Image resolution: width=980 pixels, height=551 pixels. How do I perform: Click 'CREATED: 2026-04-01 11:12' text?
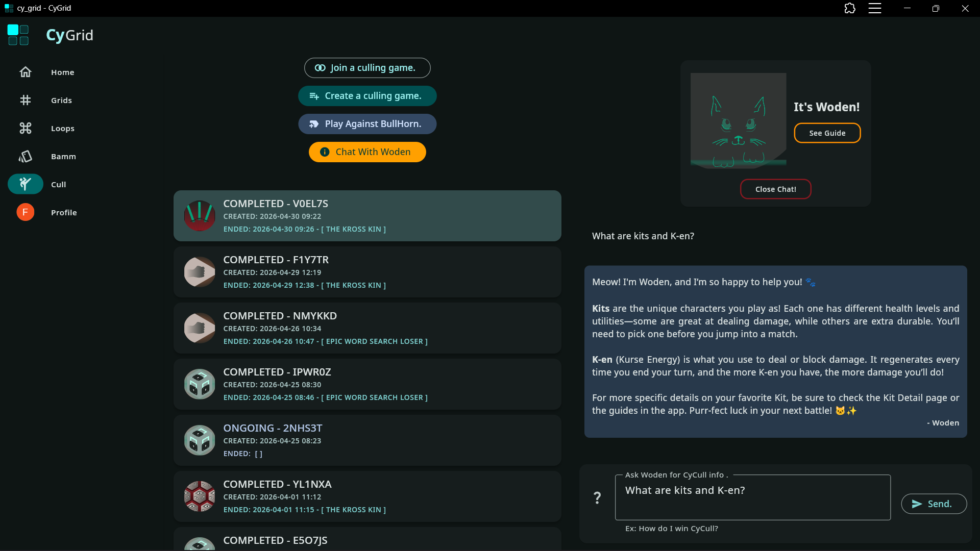tap(272, 497)
